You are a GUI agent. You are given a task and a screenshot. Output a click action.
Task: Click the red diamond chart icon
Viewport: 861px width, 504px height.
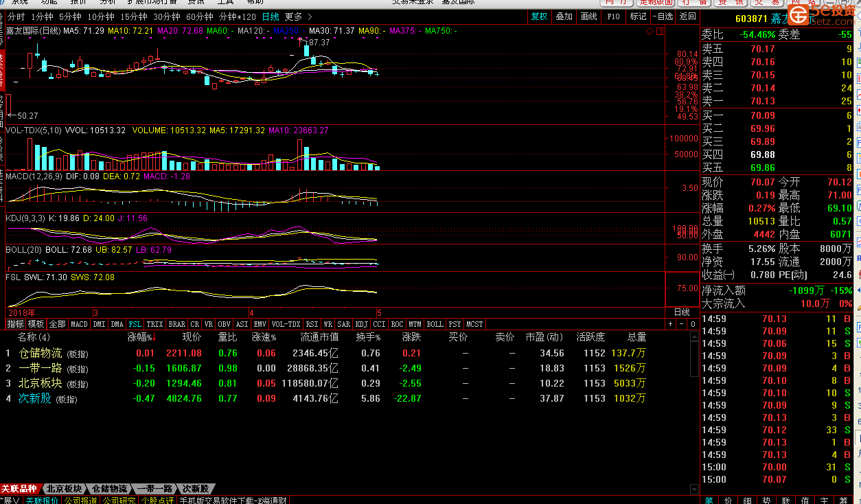click(x=650, y=31)
